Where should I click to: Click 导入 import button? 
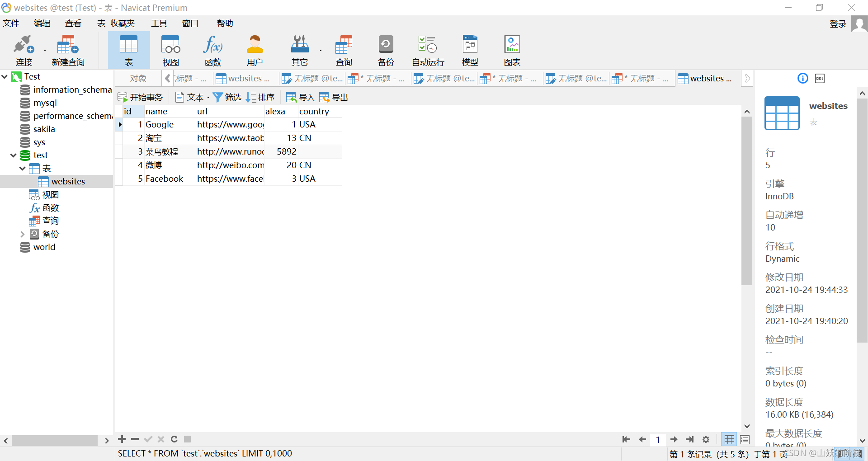pyautogui.click(x=300, y=97)
